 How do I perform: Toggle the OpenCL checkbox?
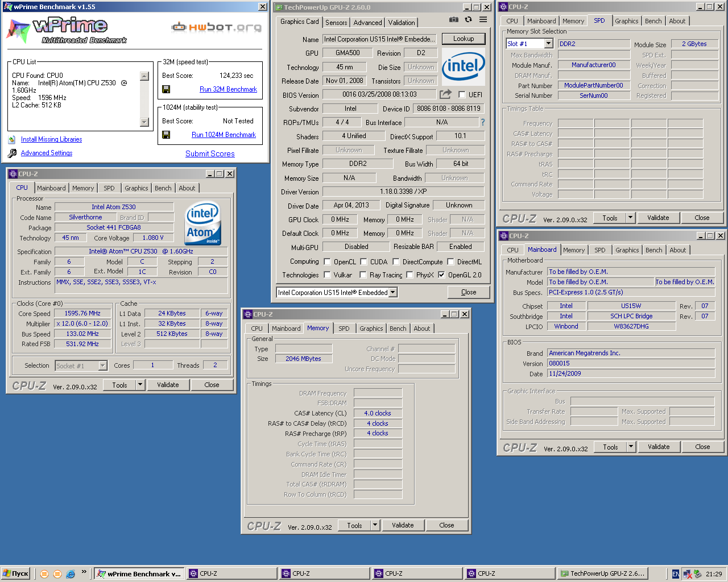(327, 262)
